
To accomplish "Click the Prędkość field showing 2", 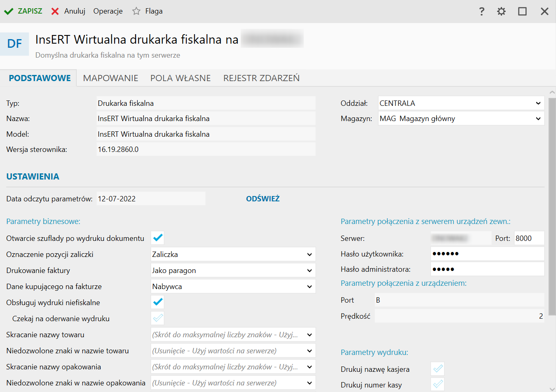I will tap(459, 316).
